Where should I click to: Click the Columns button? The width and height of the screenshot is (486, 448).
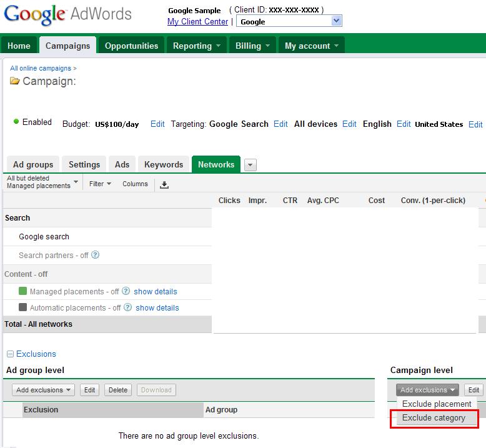click(135, 184)
